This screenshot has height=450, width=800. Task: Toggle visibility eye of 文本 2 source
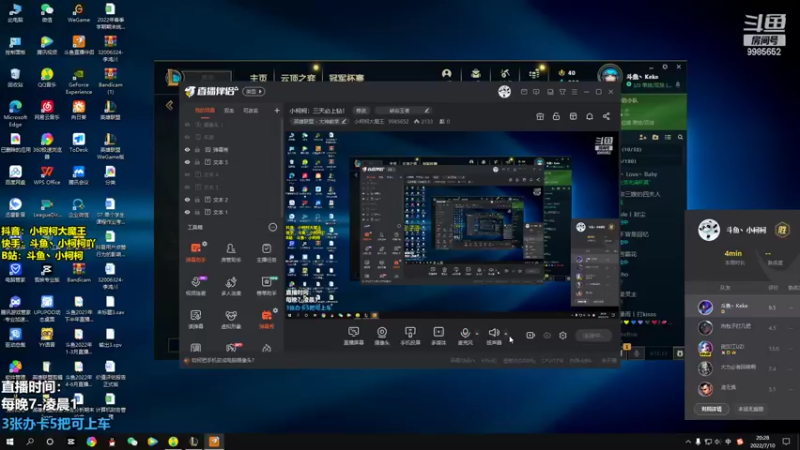pyautogui.click(x=187, y=200)
